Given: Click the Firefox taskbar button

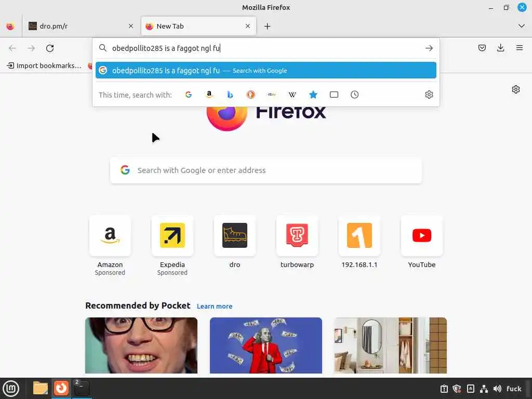Looking at the screenshot, I should click(61, 388).
